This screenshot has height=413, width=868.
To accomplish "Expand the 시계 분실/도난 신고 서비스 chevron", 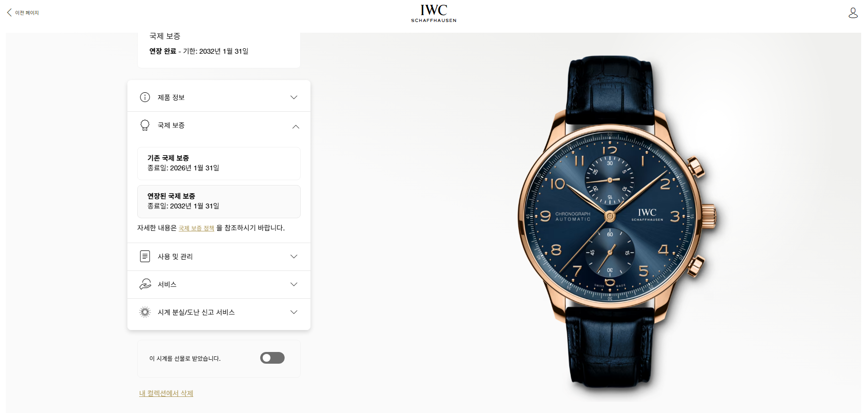I will tap(294, 312).
